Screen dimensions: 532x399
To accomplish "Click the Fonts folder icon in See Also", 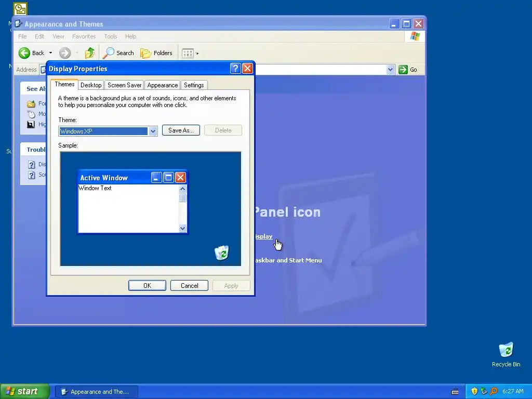I will 31,104.
